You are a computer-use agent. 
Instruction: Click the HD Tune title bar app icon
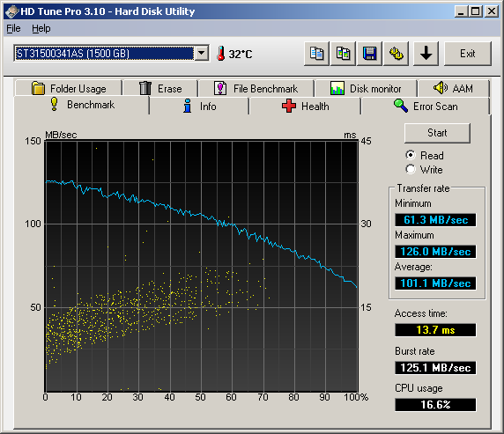point(11,11)
